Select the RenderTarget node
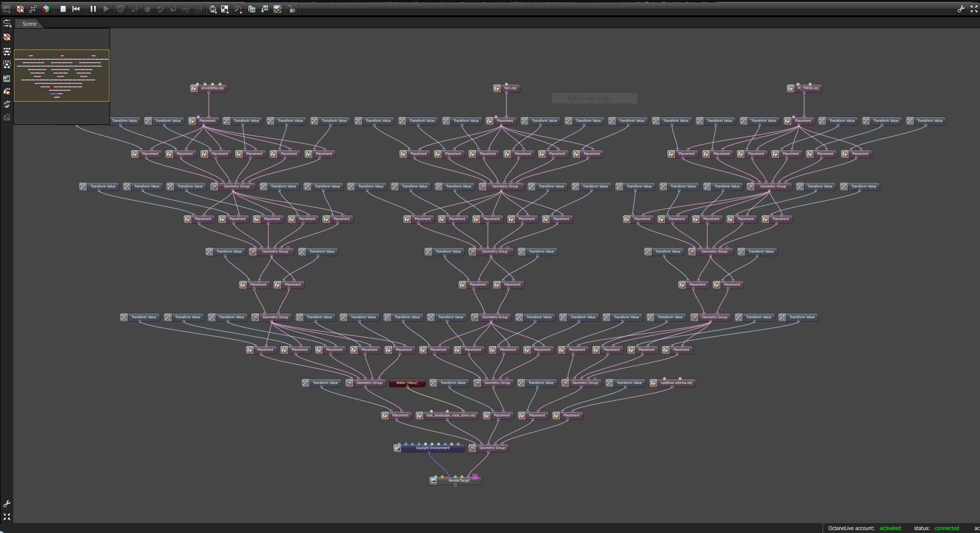This screenshot has width=980, height=533. pos(458,480)
